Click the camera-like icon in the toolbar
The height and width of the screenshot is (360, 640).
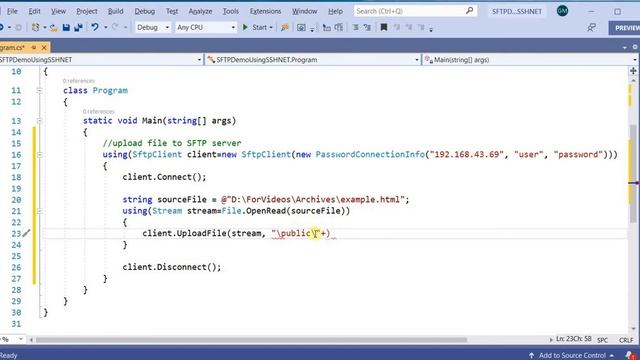coord(301,27)
